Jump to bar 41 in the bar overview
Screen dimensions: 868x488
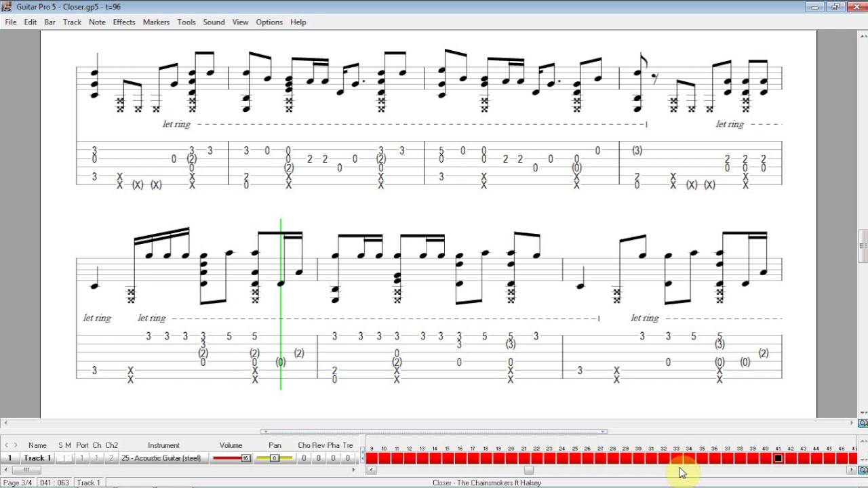coord(778,458)
